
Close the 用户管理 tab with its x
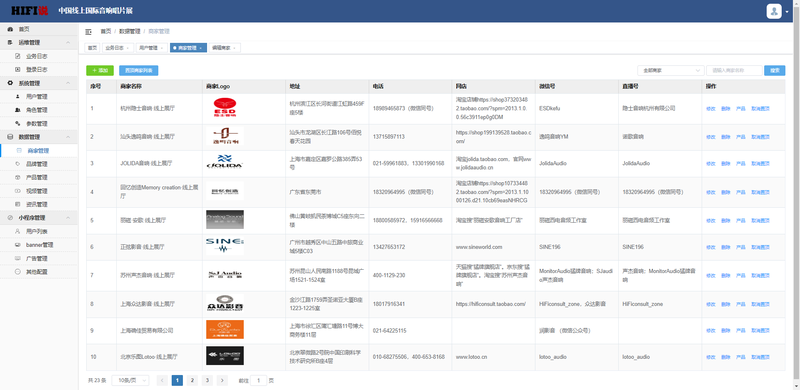point(162,48)
